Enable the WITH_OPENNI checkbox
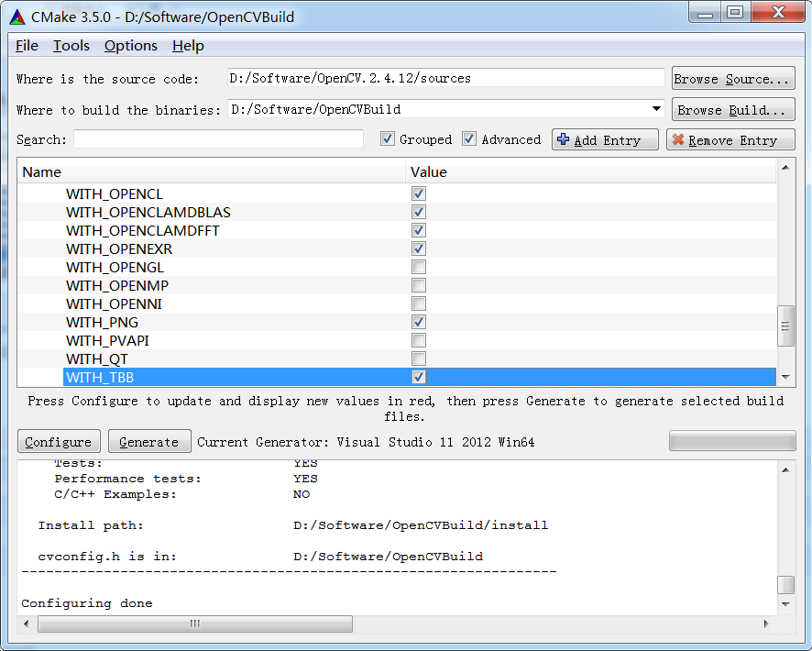This screenshot has height=651, width=812. pyautogui.click(x=419, y=303)
